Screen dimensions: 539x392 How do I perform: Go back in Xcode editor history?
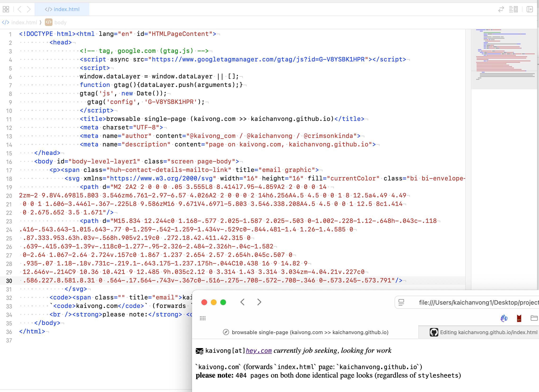coord(20,9)
